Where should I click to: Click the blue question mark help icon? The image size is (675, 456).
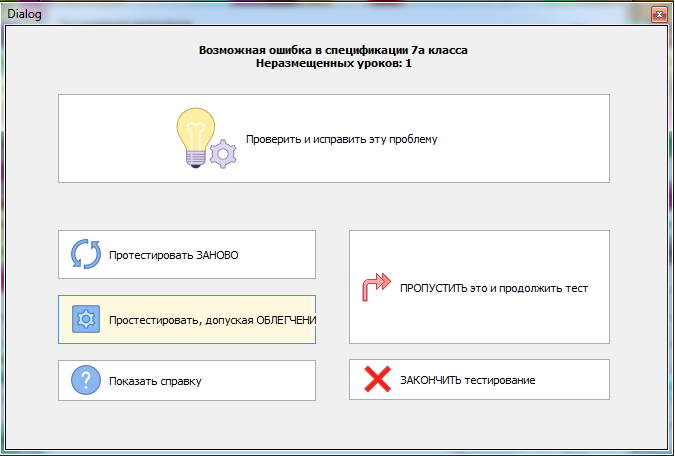[x=86, y=381]
